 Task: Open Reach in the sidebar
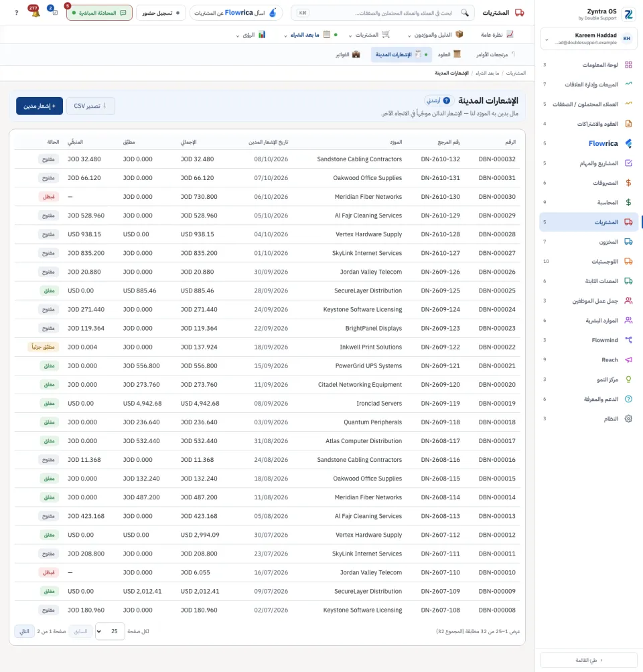click(588, 360)
